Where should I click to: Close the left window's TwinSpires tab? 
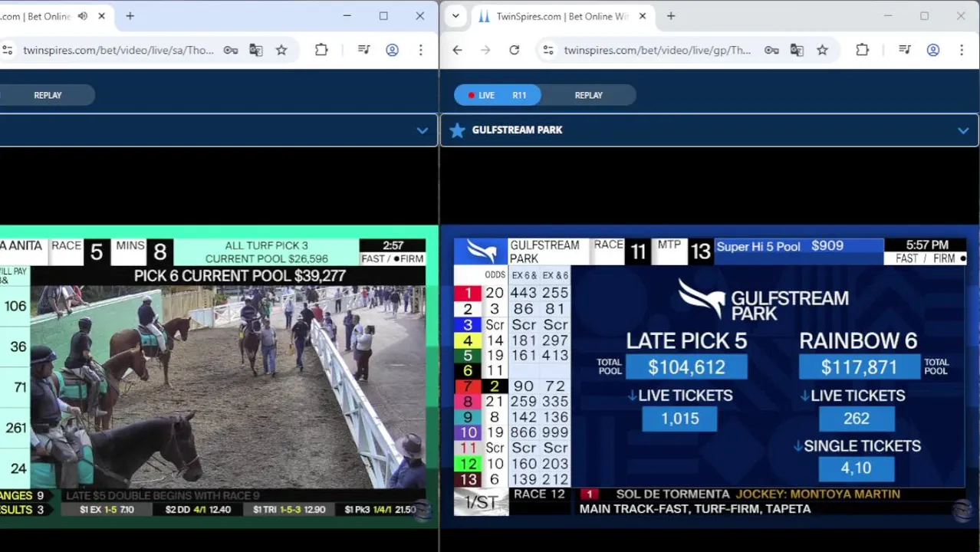coord(101,16)
